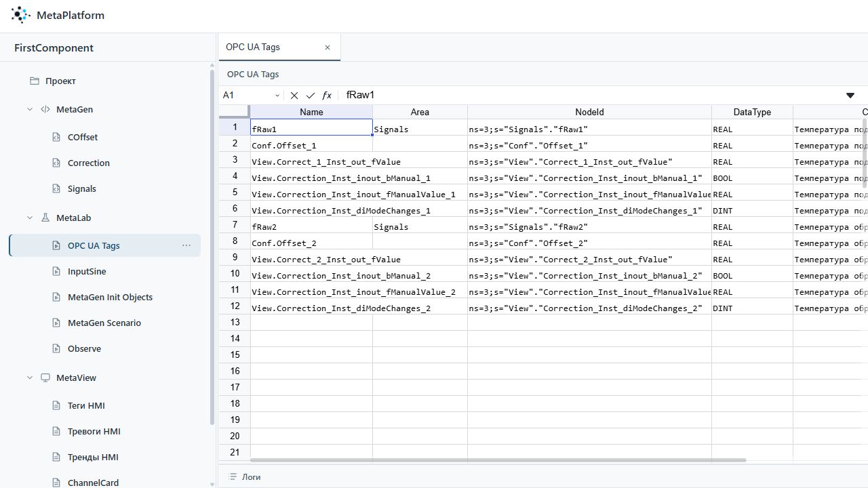This screenshot has height=488, width=868.
Task: Open the more options menu for OPC UA Tags
Action: [x=186, y=245]
